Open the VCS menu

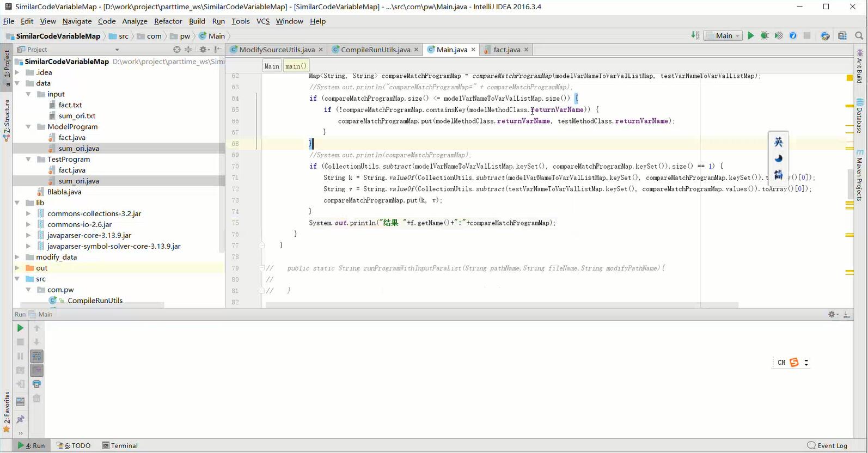(263, 21)
